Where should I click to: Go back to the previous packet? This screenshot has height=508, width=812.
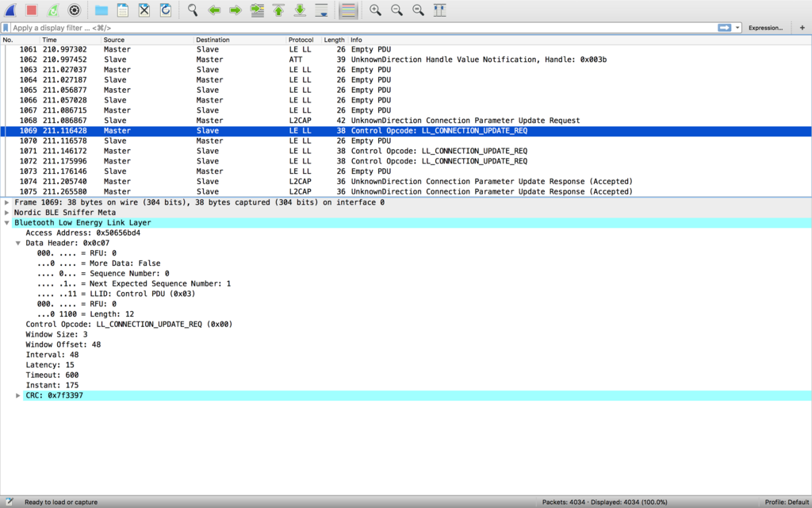pyautogui.click(x=214, y=10)
